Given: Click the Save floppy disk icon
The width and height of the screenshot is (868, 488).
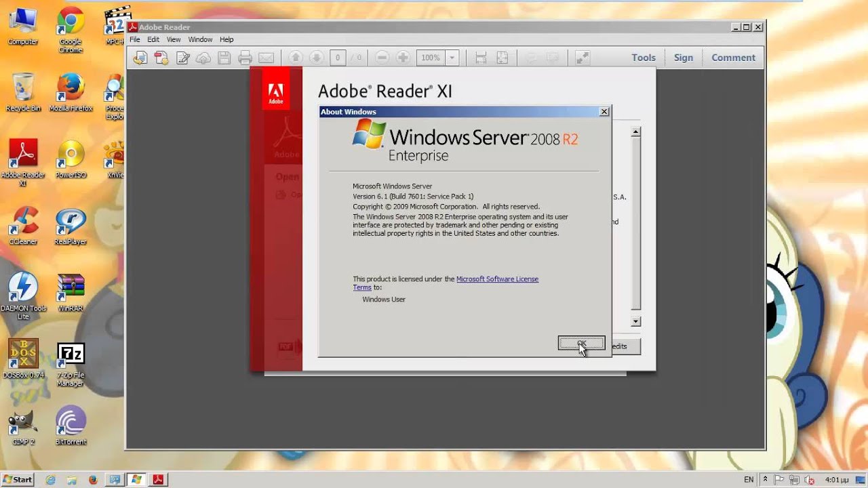Looking at the screenshot, I should 224,58.
